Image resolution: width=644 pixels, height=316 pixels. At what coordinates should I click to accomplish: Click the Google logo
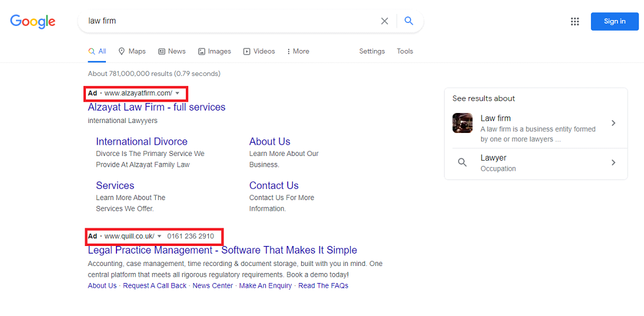(33, 21)
